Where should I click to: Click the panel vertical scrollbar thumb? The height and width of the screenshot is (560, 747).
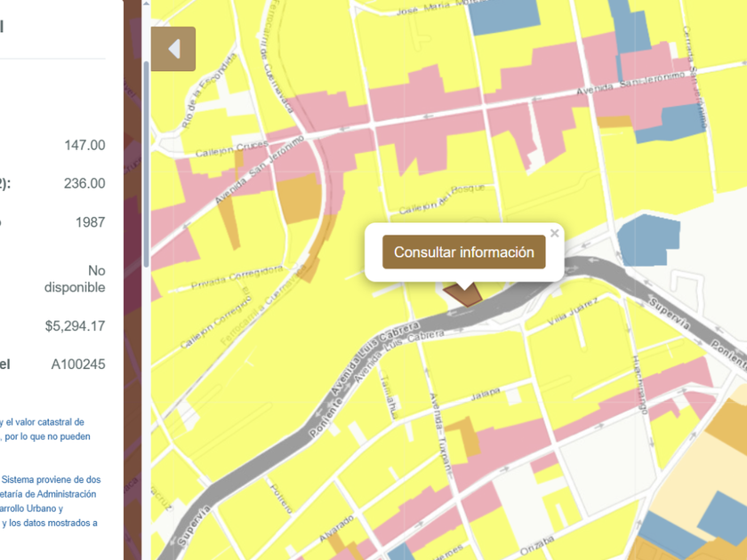[x=146, y=164]
